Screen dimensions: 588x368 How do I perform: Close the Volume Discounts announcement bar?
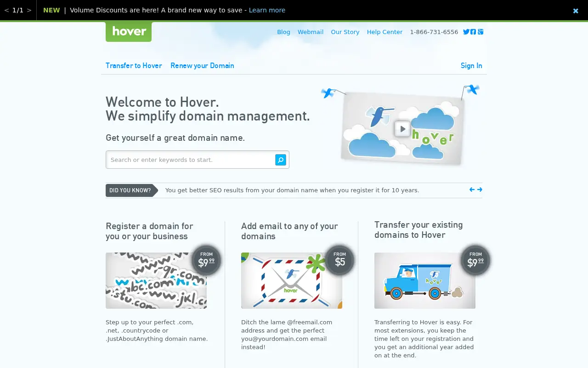pos(576,11)
